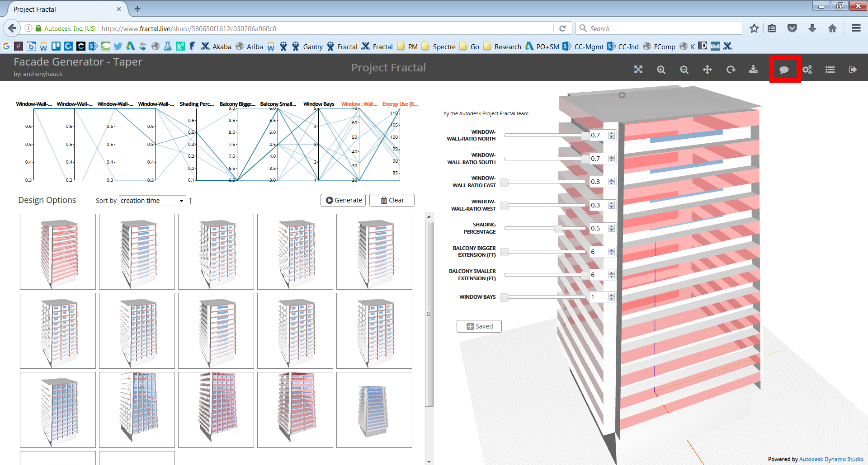Toggle sort direction arrow next to sort dropdown
Image resolution: width=868 pixels, height=465 pixels.
pyautogui.click(x=191, y=201)
